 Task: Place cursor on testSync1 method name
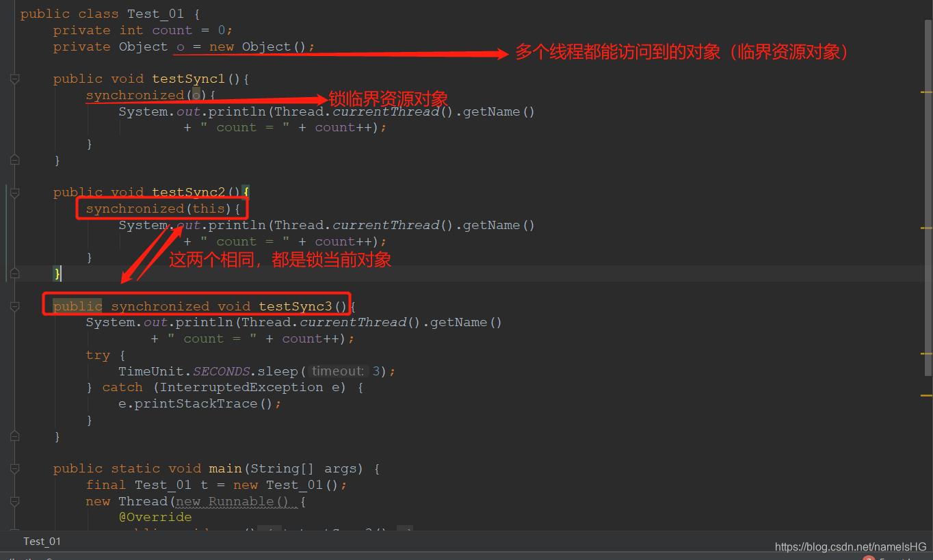coord(189,79)
